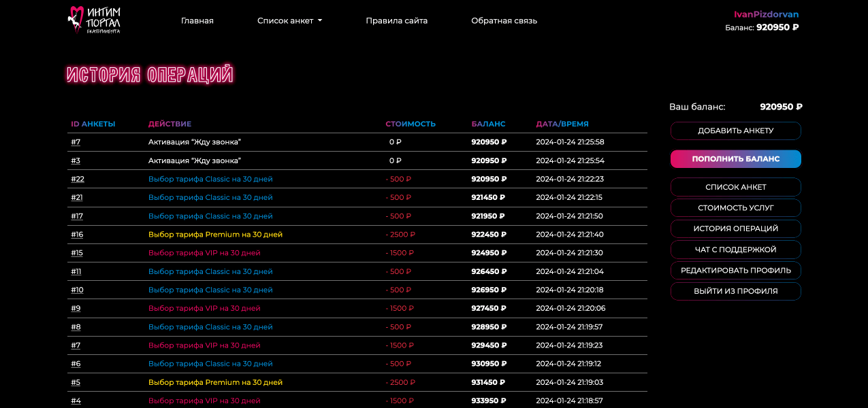Expand the Список анкет dropdown
This screenshot has height=408, width=868.
click(289, 20)
